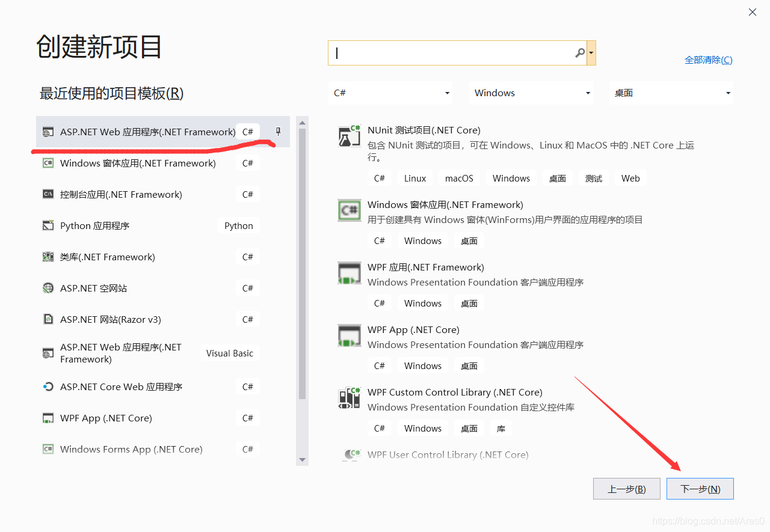Open the 桌面 project type dropdown
The image size is (770, 532).
coord(671,93)
